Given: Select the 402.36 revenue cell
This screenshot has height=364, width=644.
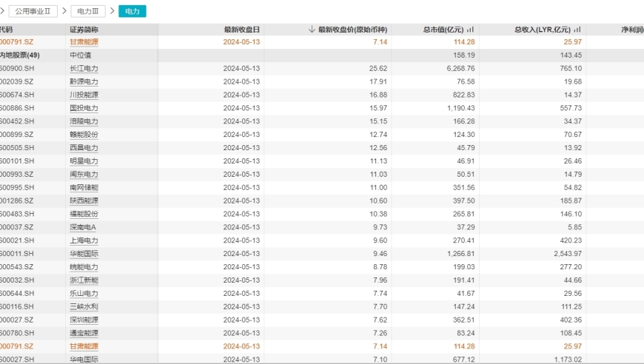Looking at the screenshot, I should pos(571,320).
